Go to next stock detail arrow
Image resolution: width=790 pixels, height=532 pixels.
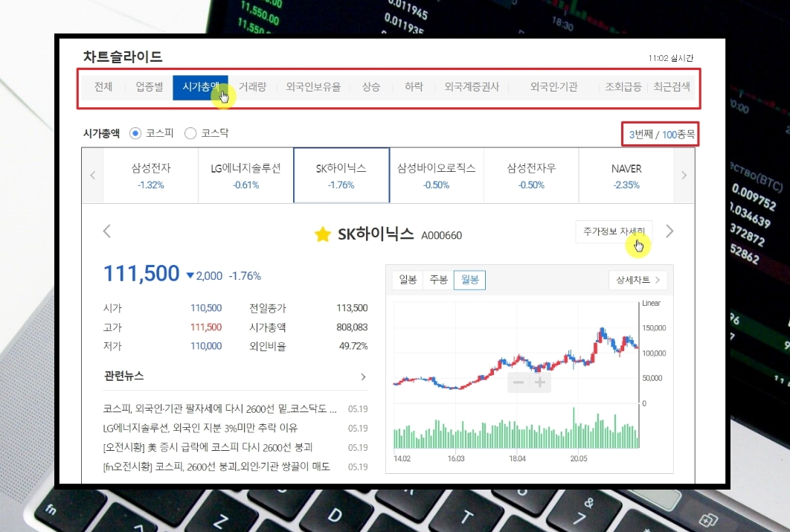[669, 231]
